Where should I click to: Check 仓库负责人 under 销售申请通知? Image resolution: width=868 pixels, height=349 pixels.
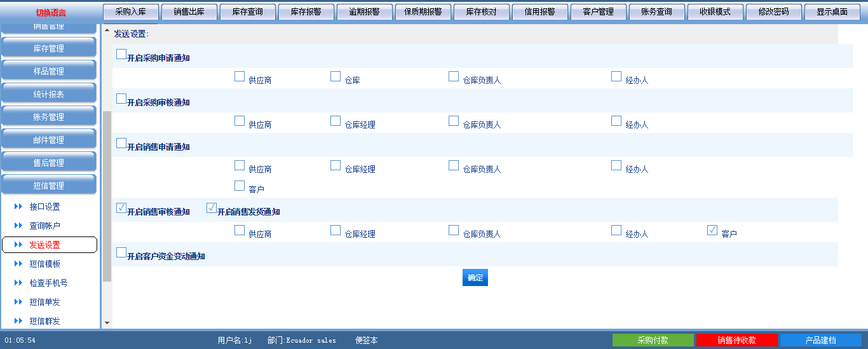tap(454, 165)
